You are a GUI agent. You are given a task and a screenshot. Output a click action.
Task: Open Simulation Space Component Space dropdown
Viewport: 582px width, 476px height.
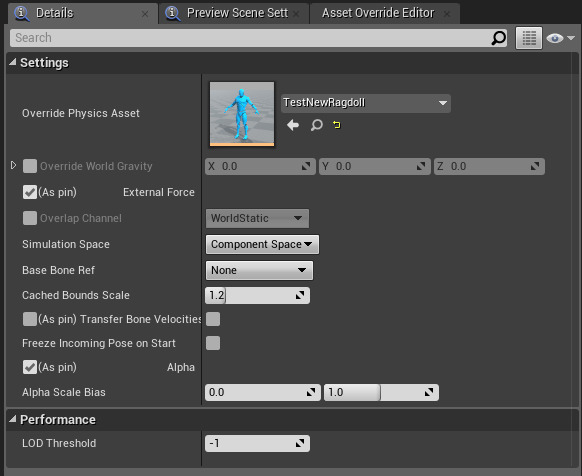click(262, 244)
